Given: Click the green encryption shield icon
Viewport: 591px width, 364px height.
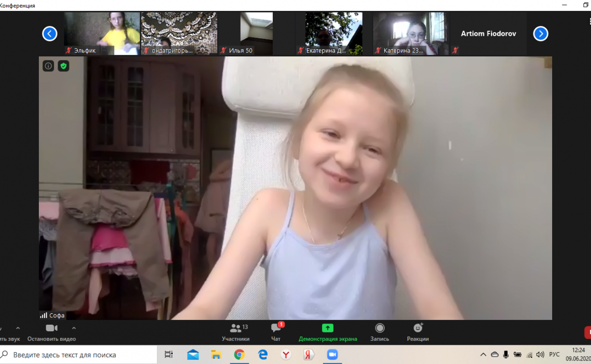Looking at the screenshot, I should [63, 66].
